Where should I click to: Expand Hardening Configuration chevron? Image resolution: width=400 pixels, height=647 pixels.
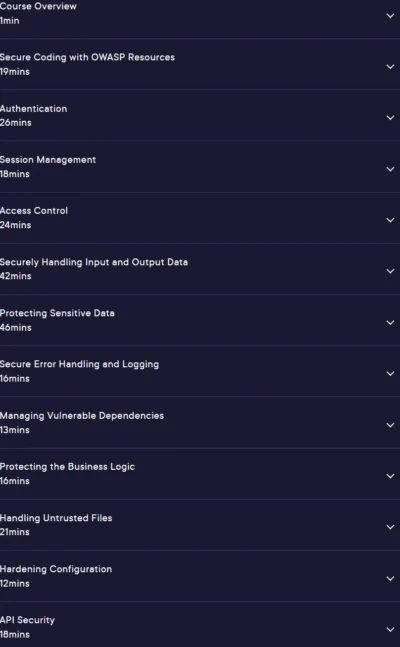click(x=390, y=578)
